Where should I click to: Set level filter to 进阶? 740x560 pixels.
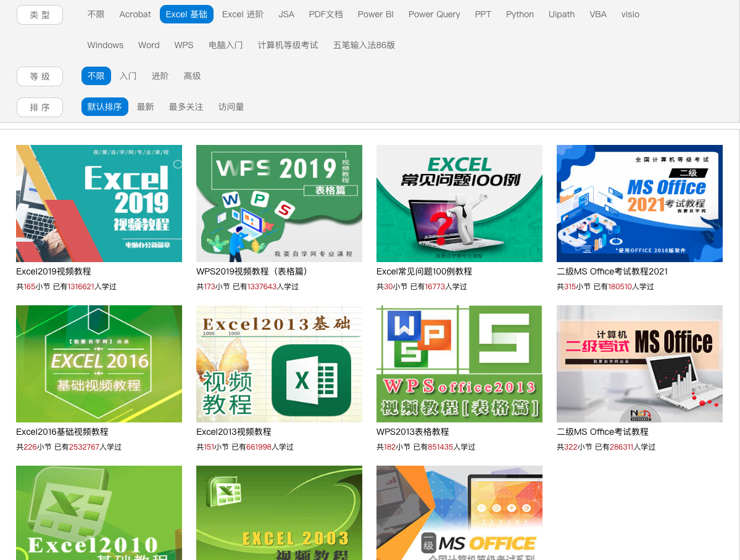(160, 76)
